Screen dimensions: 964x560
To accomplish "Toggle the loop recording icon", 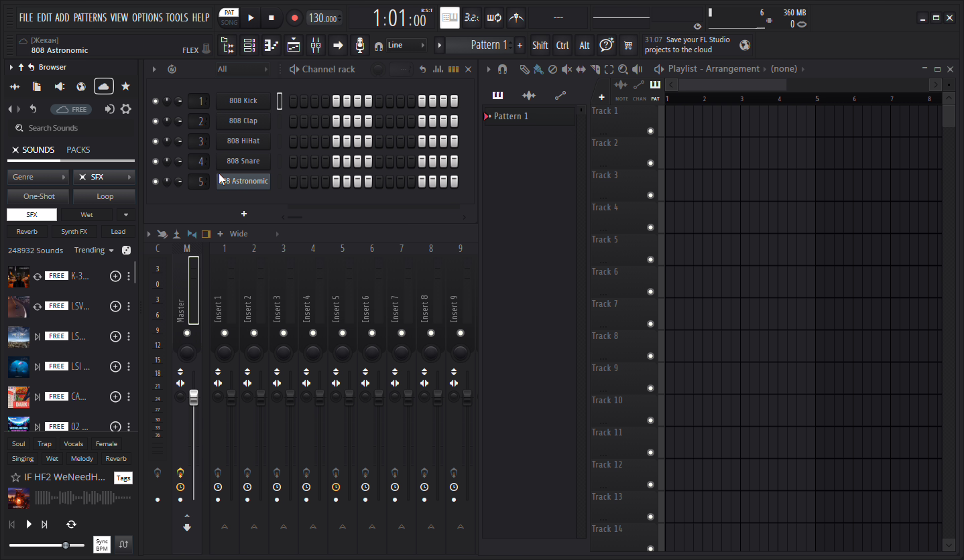I will click(x=494, y=17).
